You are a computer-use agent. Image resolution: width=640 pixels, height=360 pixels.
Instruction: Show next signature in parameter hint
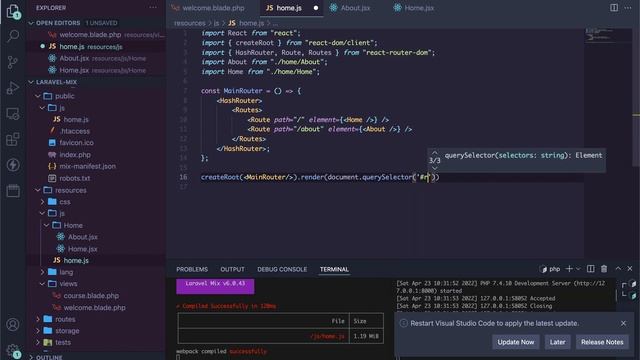click(435, 168)
